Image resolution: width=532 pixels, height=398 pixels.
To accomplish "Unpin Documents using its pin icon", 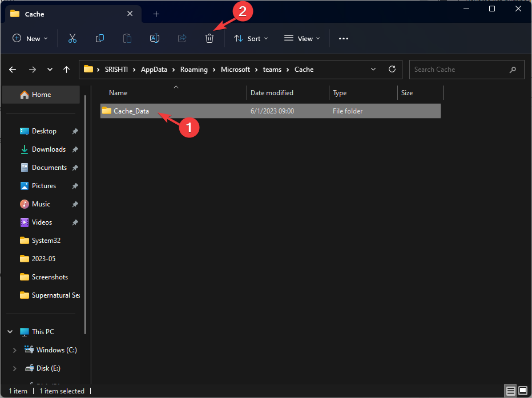I will click(x=75, y=168).
